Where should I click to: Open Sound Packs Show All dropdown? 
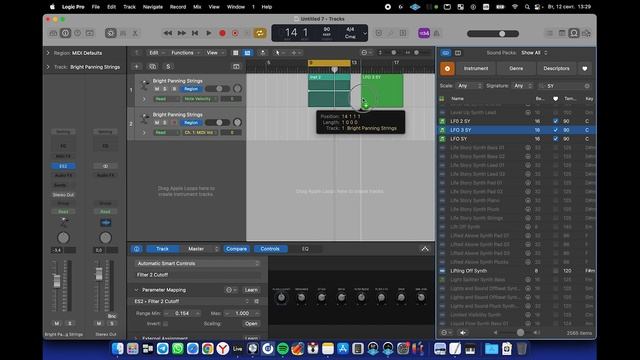coord(534,53)
